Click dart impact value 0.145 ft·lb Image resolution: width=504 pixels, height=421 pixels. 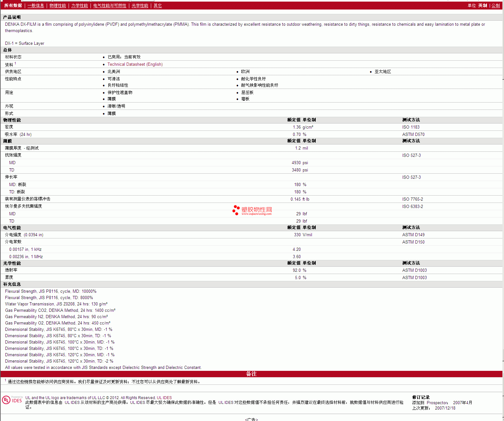point(300,199)
